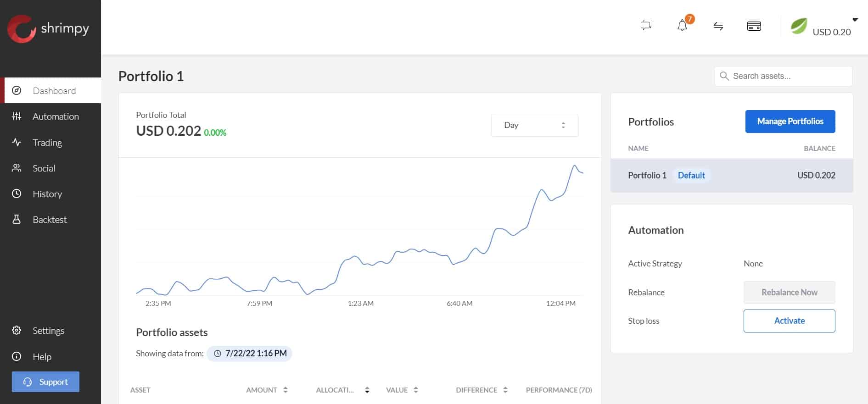Click the Default tag on Portfolio 1
Screen dimensions: 868x404
click(691, 175)
